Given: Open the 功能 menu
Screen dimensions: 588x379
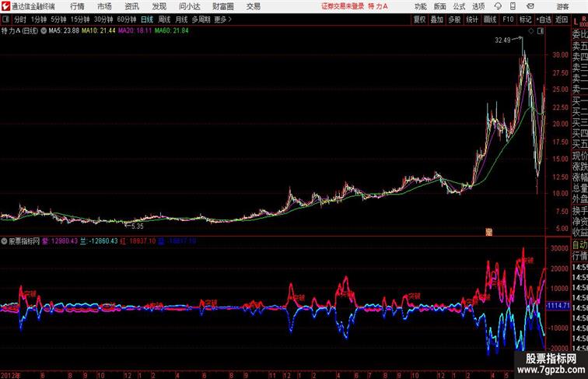Looking at the screenshot, I should pos(420,6).
